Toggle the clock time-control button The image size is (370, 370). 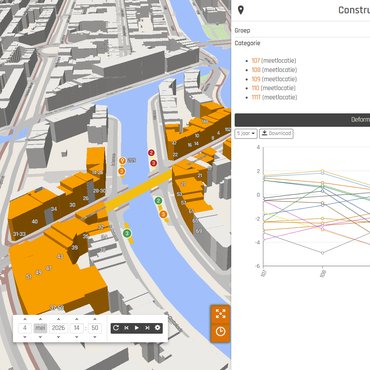click(x=220, y=332)
